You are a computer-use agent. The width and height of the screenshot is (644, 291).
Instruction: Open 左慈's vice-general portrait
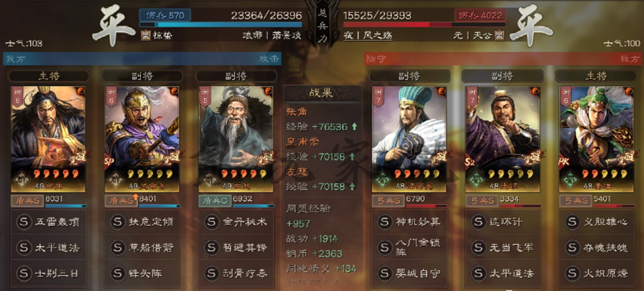236,139
